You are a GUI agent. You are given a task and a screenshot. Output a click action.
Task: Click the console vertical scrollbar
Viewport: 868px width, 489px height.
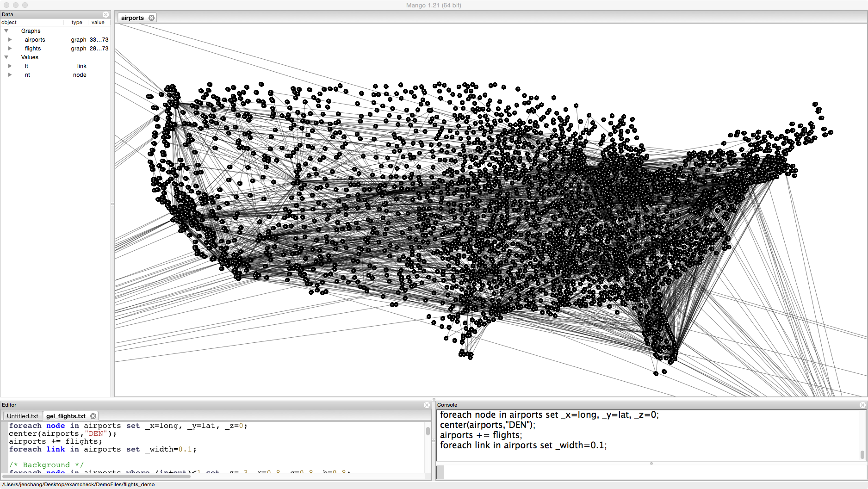[x=862, y=454]
